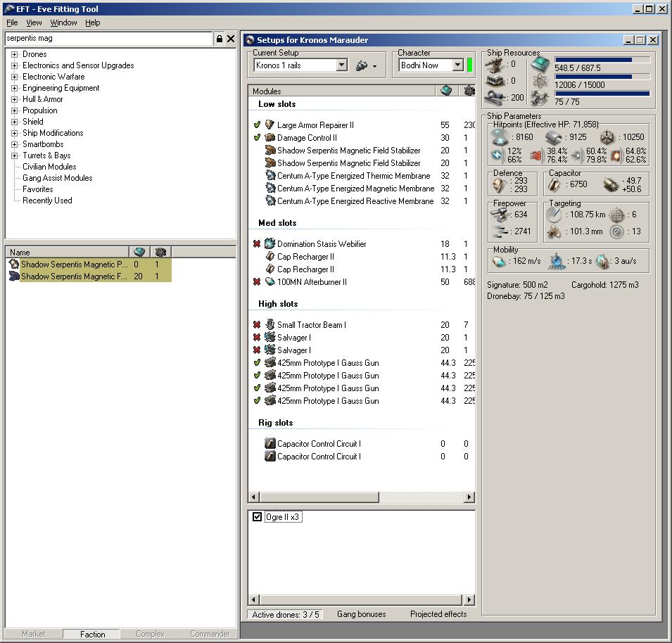672x643 pixels.
Task: Click the Active drones: 3 / 5 label
Action: (286, 615)
